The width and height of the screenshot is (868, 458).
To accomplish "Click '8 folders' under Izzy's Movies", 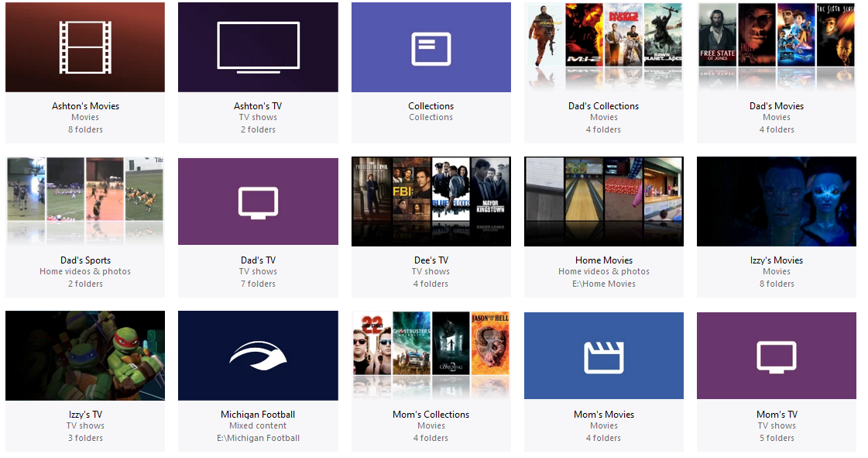I will [776, 284].
